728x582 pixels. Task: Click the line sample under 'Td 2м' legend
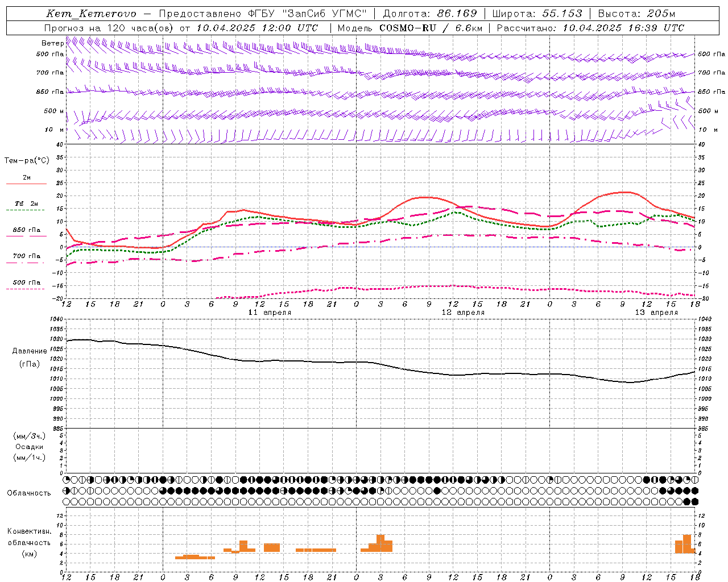point(26,210)
